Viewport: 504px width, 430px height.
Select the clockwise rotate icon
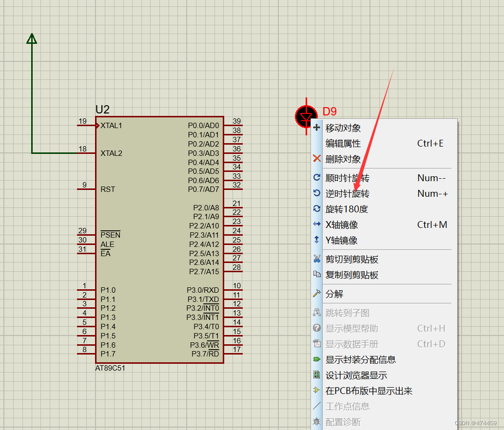coord(316,178)
